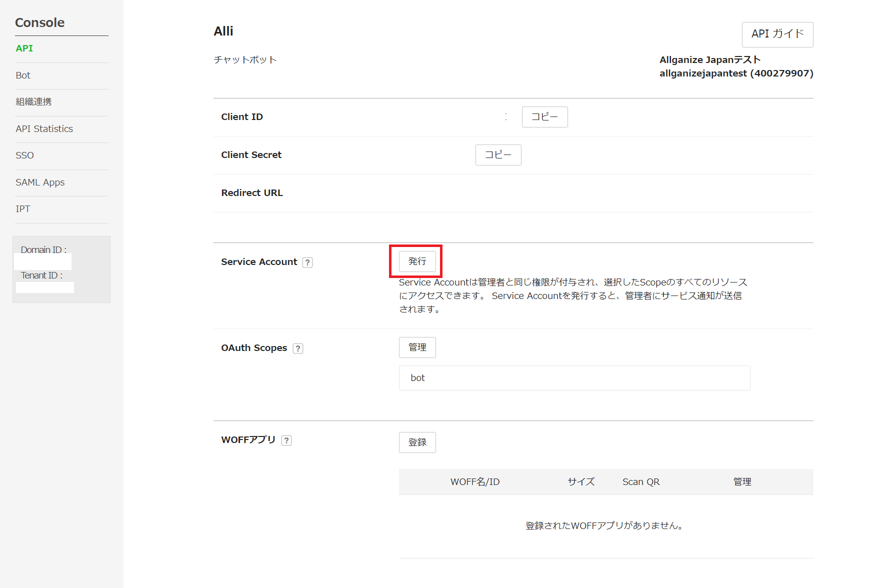Open SAML Apps page
Image resolution: width=890 pixels, height=588 pixels.
coord(40,182)
